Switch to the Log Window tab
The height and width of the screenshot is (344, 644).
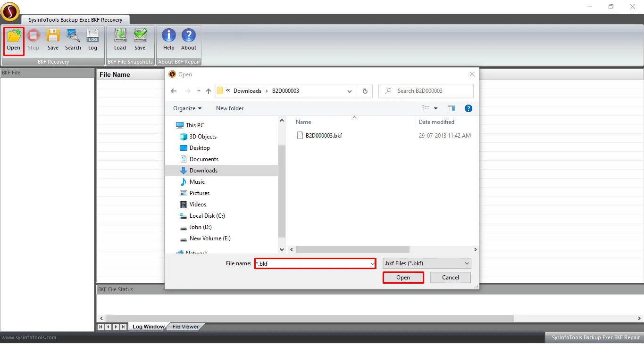tap(148, 327)
